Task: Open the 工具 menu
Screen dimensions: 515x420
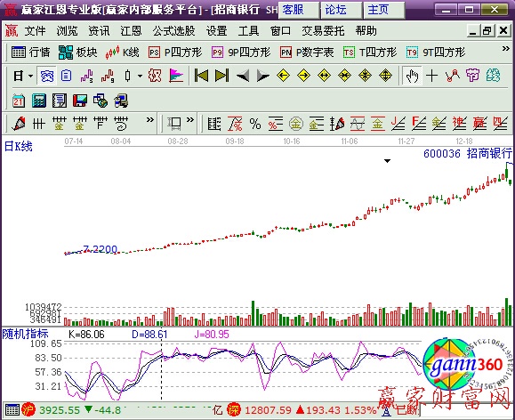Action: point(248,31)
